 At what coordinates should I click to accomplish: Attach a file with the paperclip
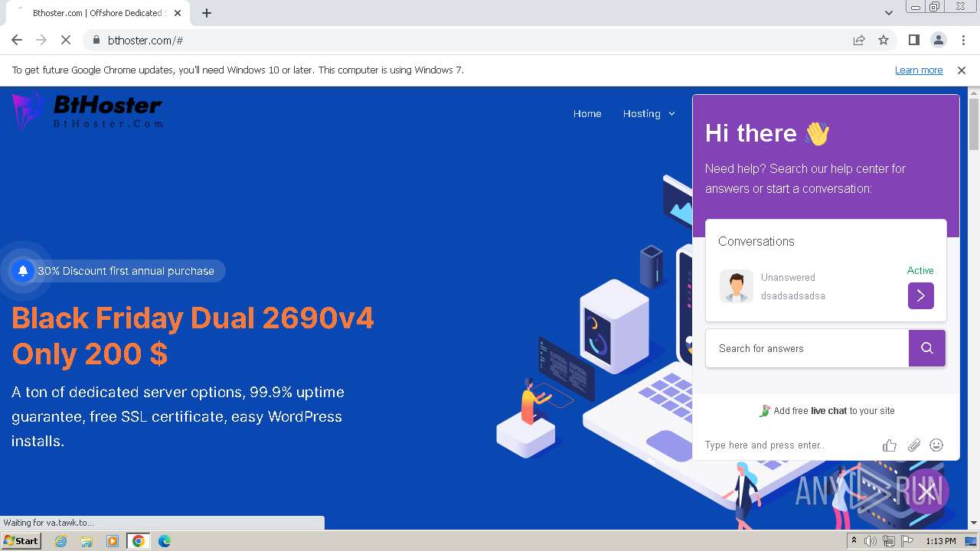pyautogui.click(x=913, y=445)
